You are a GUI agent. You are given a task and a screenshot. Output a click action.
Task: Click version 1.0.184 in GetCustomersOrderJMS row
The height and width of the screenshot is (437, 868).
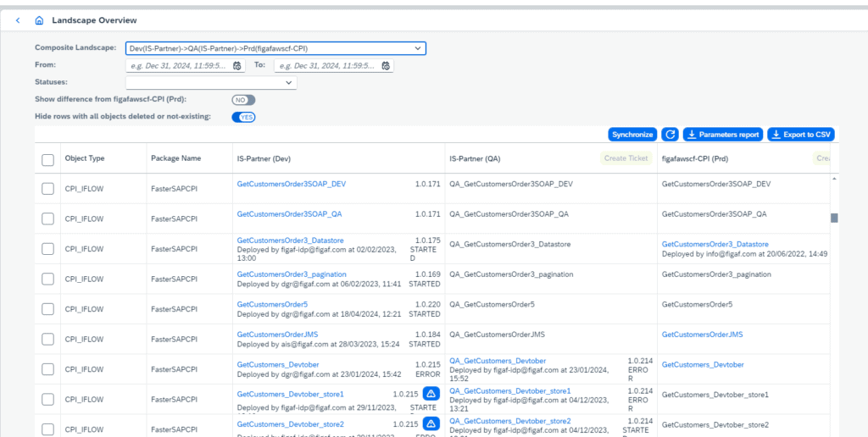(428, 335)
